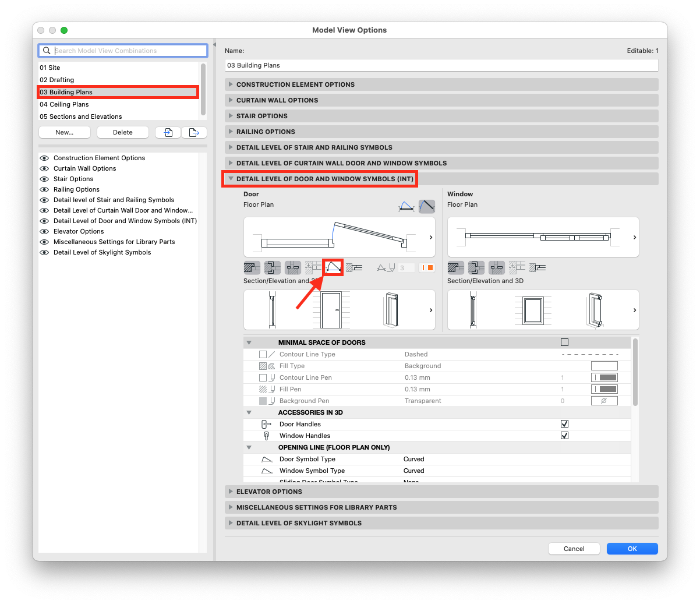The height and width of the screenshot is (604, 700).
Task: Toggle the wall-ending icon at end of Door row
Action: pyautogui.click(x=354, y=268)
